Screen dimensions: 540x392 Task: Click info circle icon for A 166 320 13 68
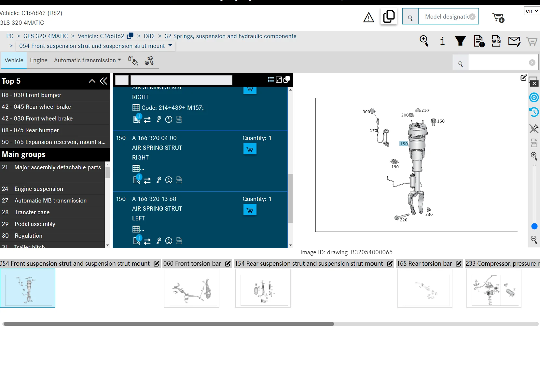(x=169, y=241)
